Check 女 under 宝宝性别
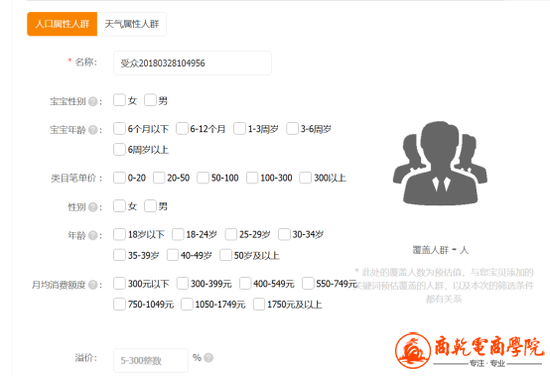The image size is (550, 376). click(119, 100)
